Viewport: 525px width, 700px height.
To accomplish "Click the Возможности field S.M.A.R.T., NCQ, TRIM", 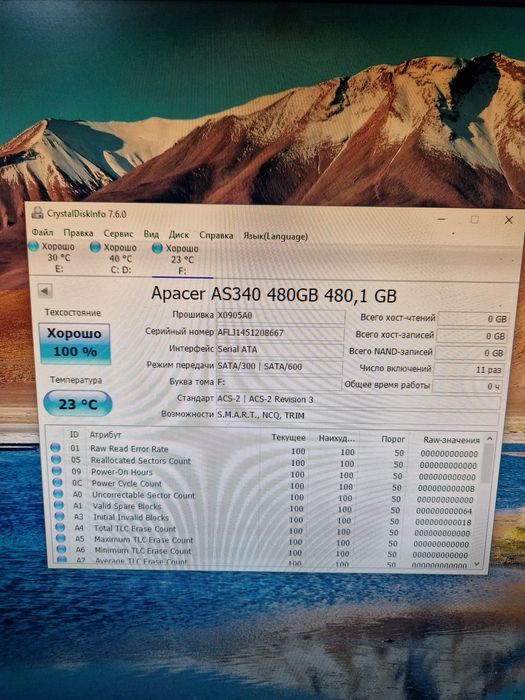I will [x=357, y=417].
